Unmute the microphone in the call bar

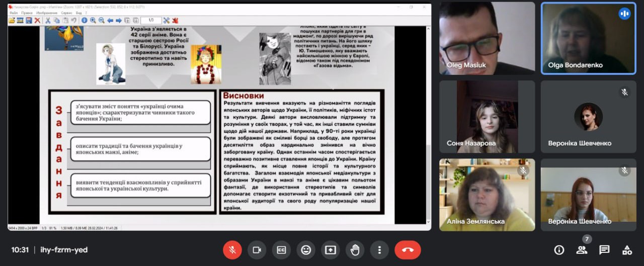[x=232, y=250]
